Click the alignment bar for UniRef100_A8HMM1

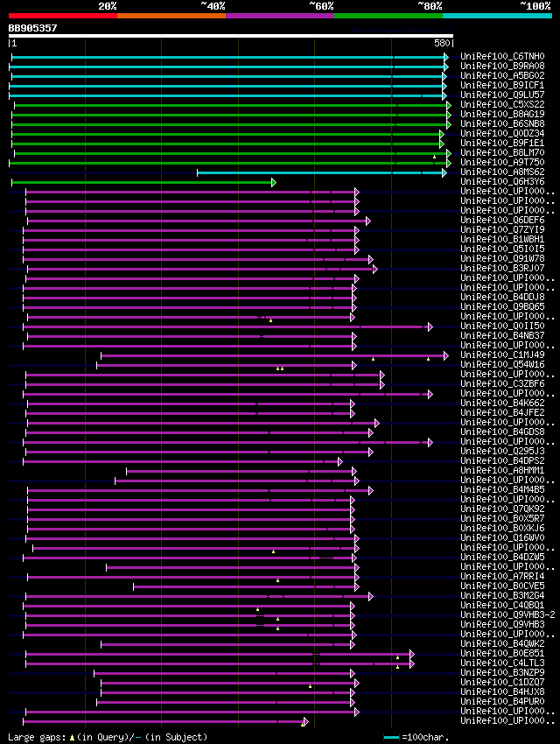tap(241, 472)
